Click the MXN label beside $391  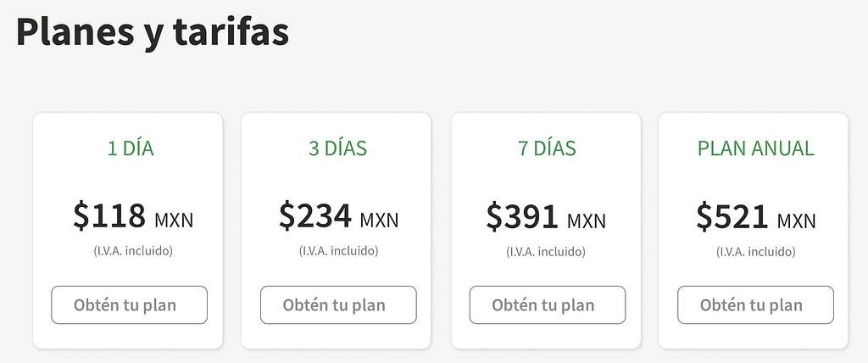point(587,221)
